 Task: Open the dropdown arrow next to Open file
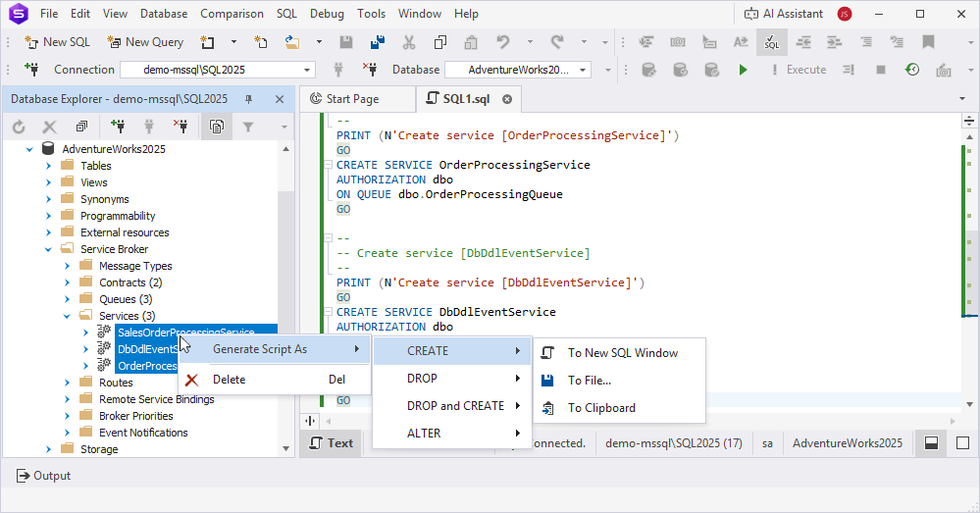[x=319, y=42]
